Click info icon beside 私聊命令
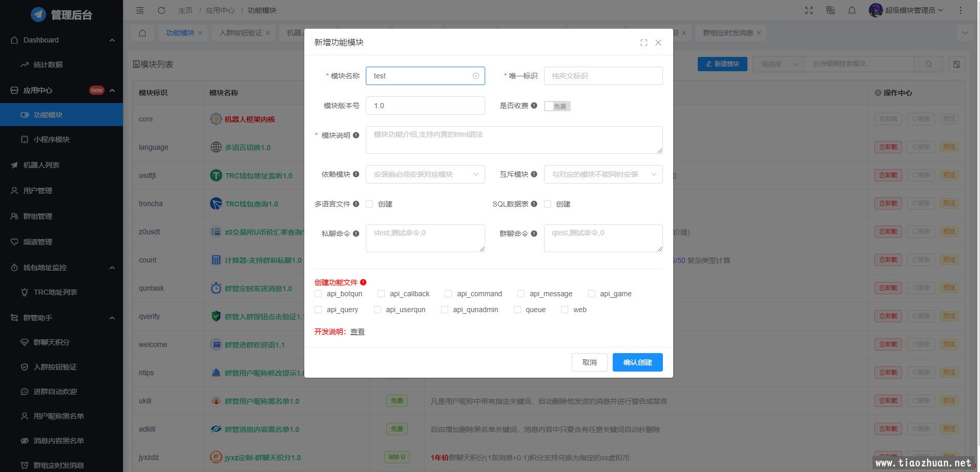 (356, 234)
